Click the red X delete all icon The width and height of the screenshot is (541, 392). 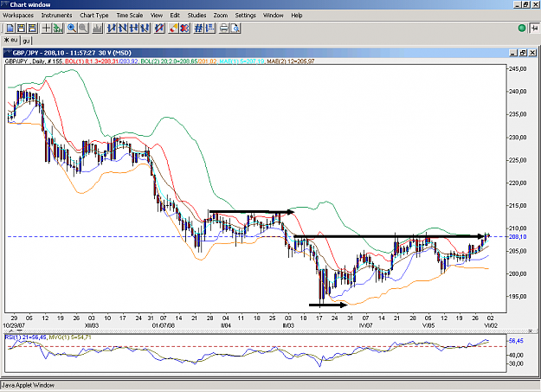click(x=184, y=29)
